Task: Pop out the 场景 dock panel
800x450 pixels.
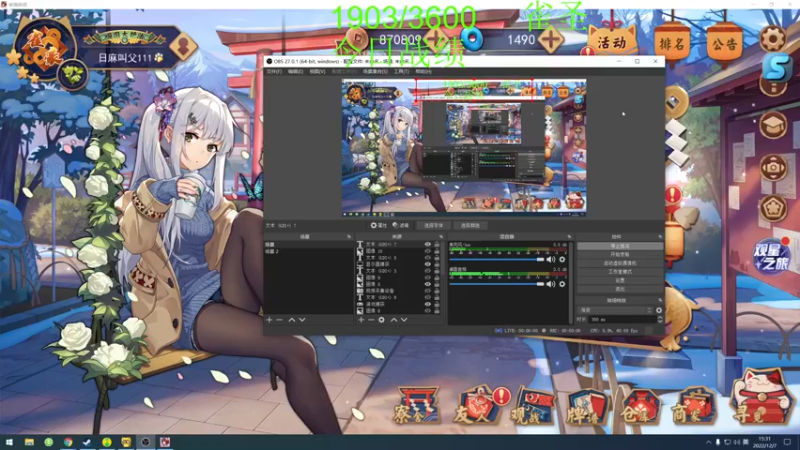Action: pos(349,237)
